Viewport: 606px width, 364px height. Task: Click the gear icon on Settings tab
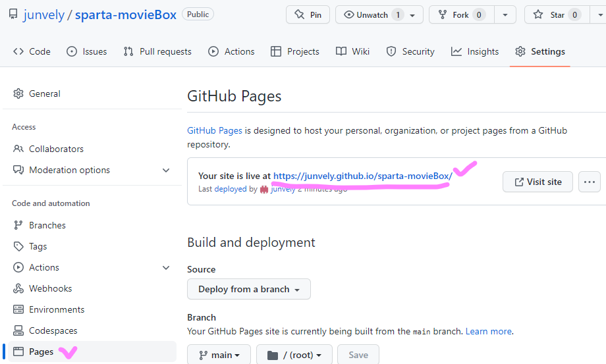(520, 51)
